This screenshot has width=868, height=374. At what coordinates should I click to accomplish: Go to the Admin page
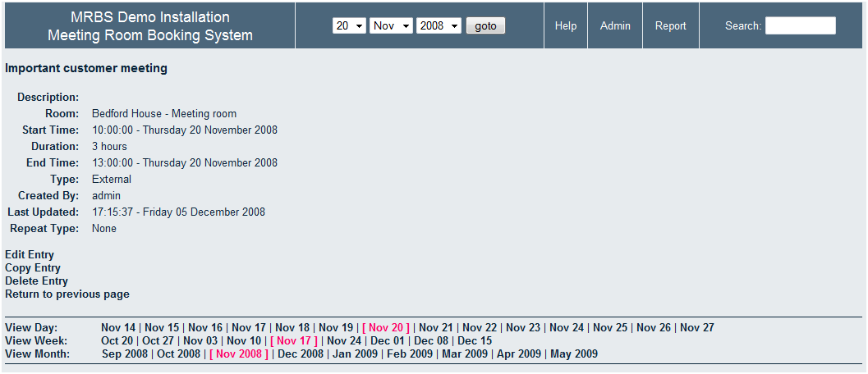coord(615,26)
